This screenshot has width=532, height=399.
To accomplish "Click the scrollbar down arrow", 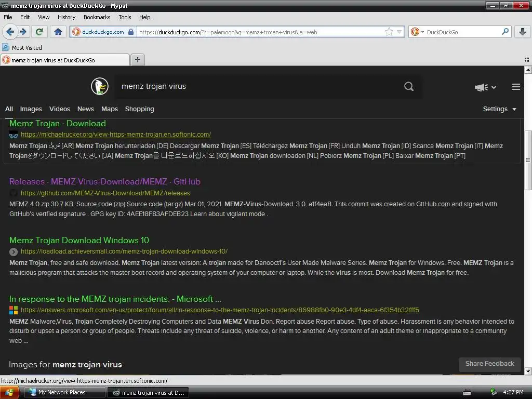I will (528, 371).
